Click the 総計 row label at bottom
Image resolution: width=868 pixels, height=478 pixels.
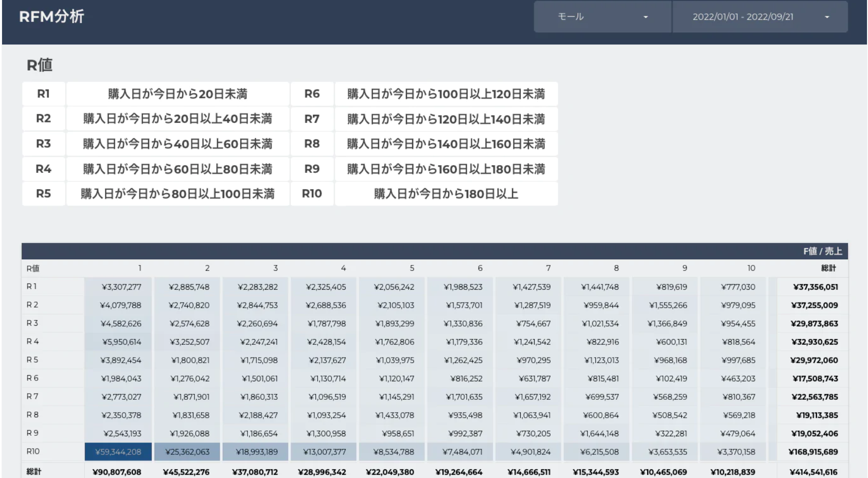tap(34, 471)
